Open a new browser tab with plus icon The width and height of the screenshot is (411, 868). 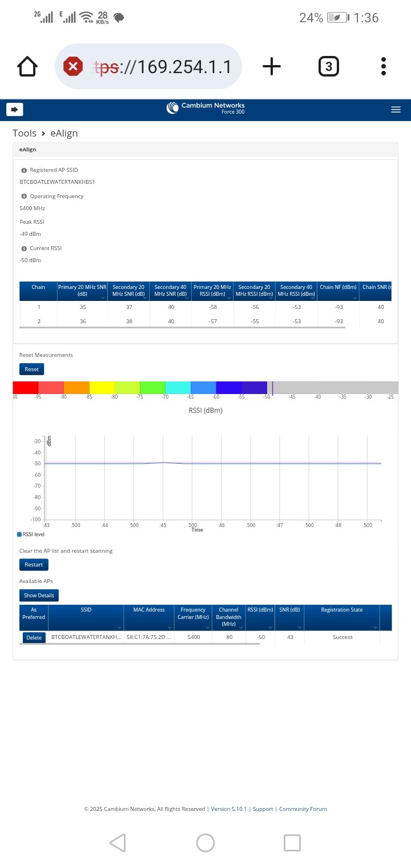(272, 67)
